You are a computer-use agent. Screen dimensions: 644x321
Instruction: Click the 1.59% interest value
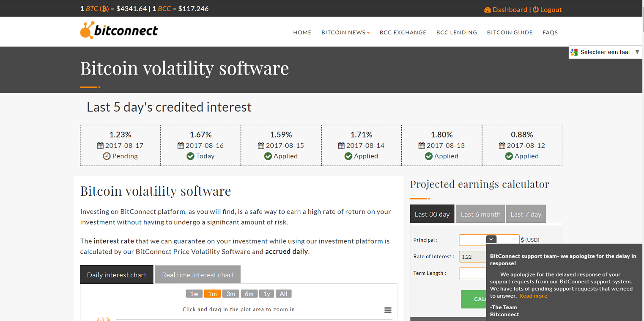(281, 135)
